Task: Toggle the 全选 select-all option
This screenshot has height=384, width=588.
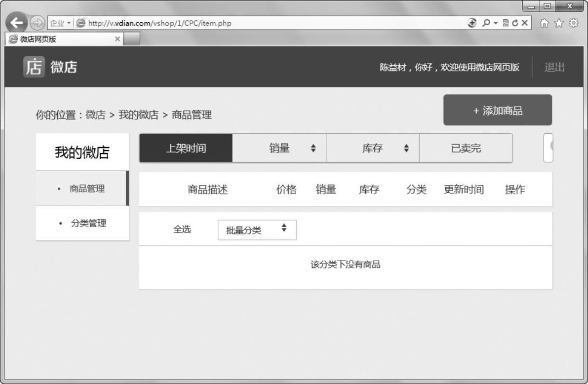Action: click(x=182, y=230)
